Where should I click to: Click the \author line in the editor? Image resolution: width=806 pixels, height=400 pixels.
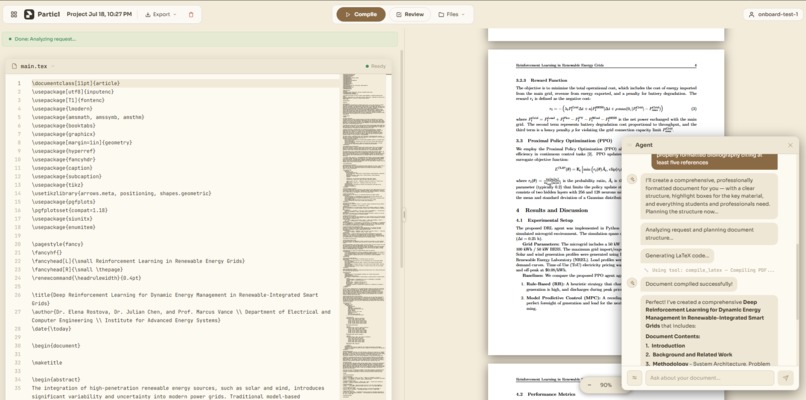[181, 316]
